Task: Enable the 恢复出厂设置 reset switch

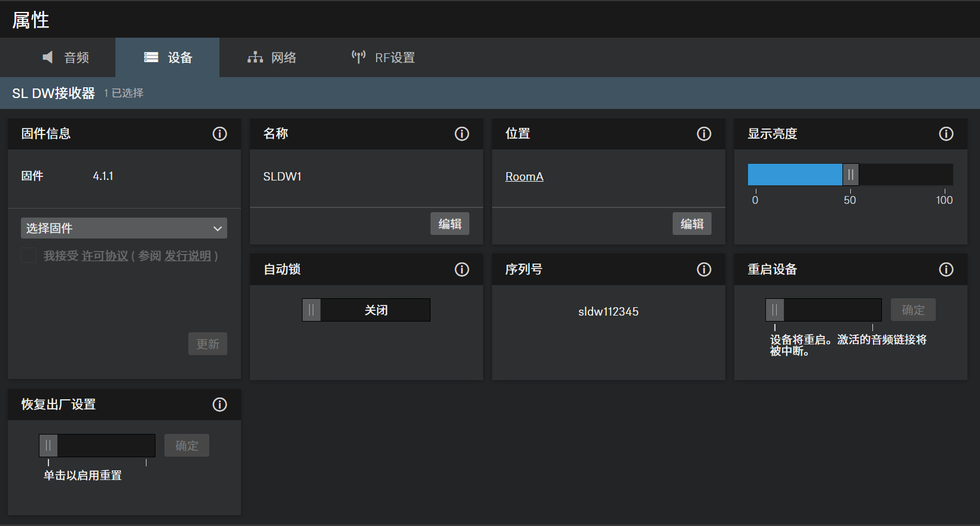Action: coord(97,446)
